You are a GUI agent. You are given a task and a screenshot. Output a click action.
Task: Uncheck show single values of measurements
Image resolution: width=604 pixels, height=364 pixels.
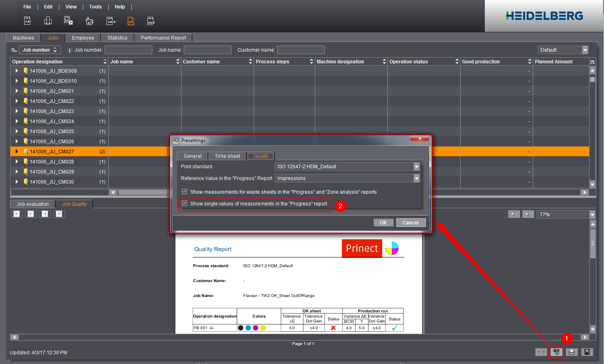pyautogui.click(x=185, y=203)
